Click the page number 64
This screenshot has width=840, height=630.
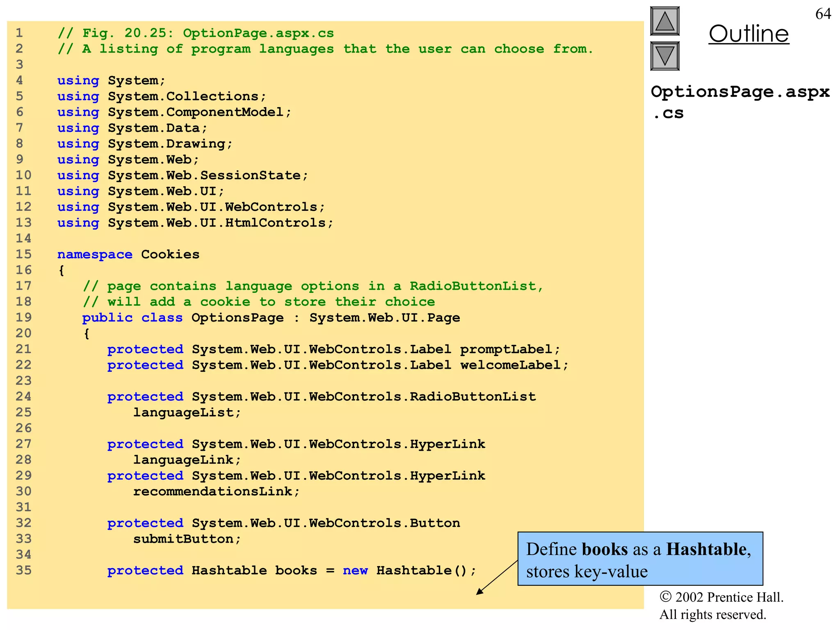click(823, 14)
